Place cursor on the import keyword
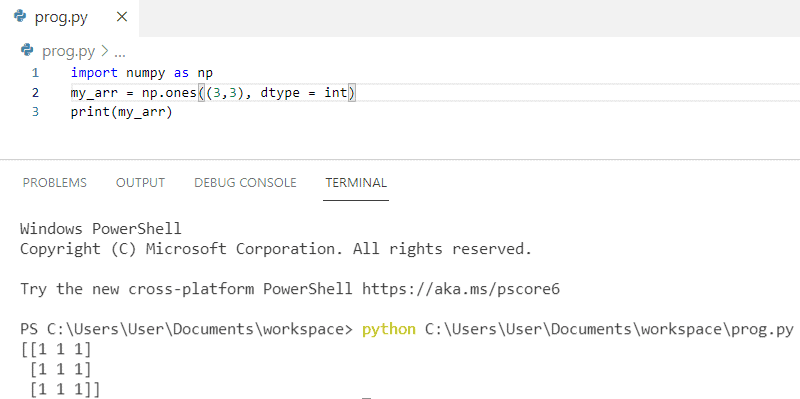This screenshot has height=399, width=800. [x=94, y=73]
